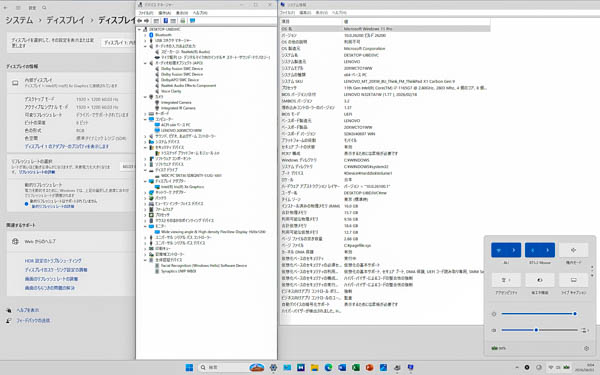Click フィードバックの送信 link in Settings

[33, 320]
